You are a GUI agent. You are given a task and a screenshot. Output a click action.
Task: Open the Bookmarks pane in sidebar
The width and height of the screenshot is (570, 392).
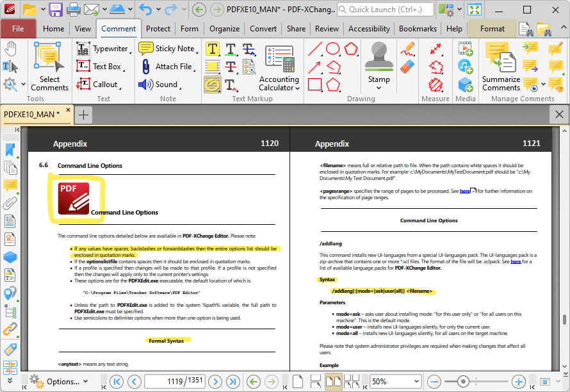click(10, 150)
